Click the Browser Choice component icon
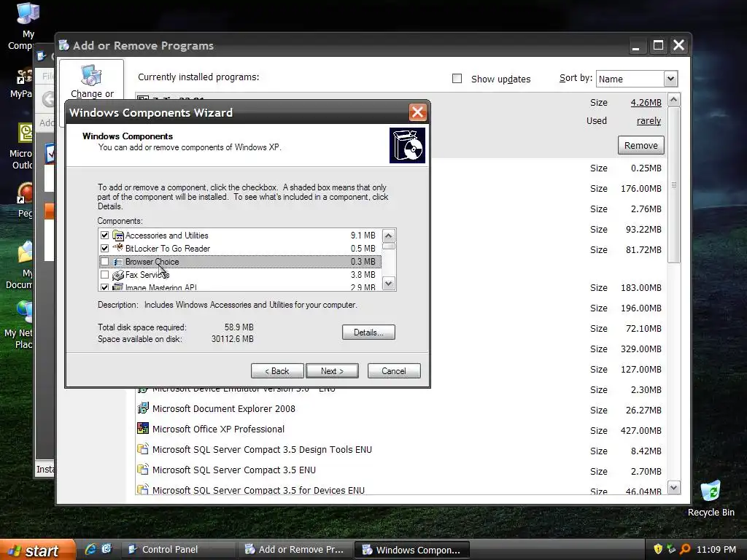Image resolution: width=747 pixels, height=560 pixels. coord(117,262)
